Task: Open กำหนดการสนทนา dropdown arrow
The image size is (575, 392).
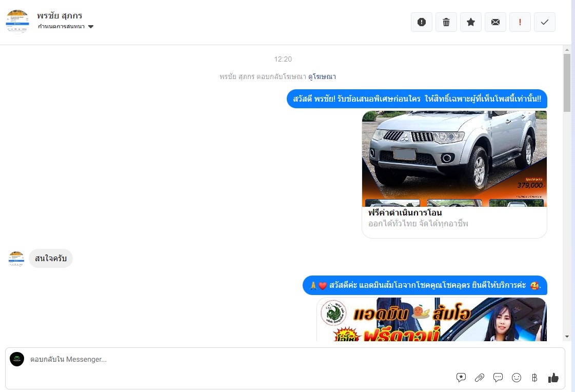Action: pyautogui.click(x=91, y=26)
